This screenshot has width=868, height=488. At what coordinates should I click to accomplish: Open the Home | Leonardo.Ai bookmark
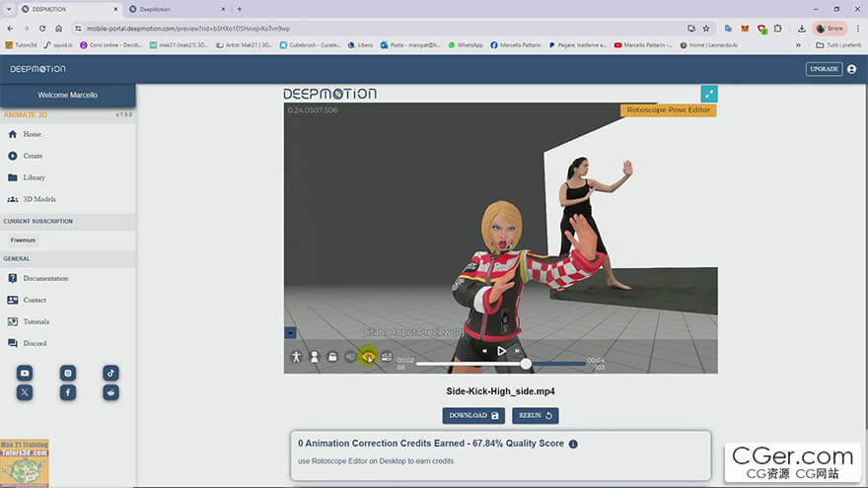pyautogui.click(x=708, y=45)
